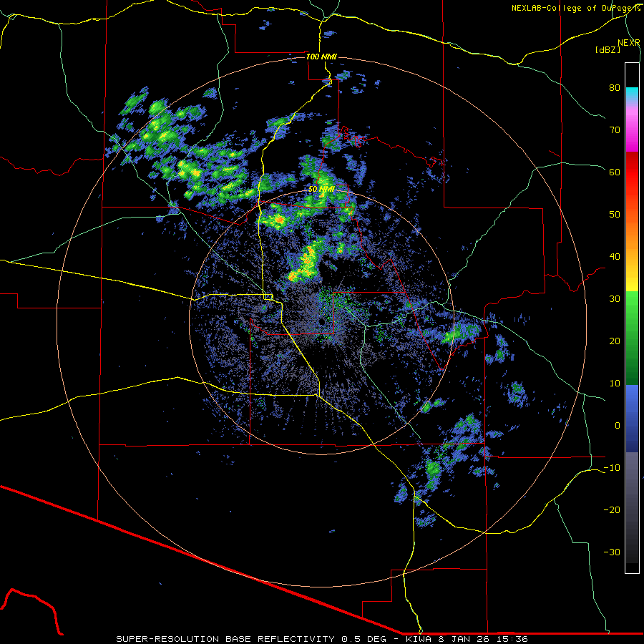Click the radar site dot at the center

tap(321, 321)
